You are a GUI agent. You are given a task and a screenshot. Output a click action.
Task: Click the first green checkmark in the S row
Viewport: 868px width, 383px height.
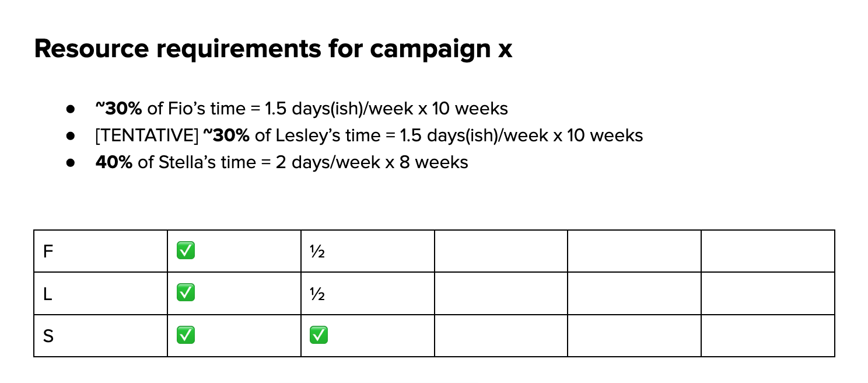coord(185,335)
